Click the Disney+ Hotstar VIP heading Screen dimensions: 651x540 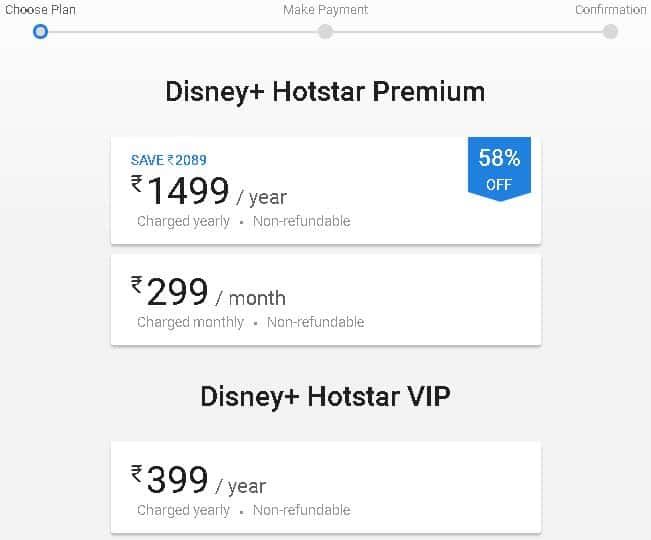click(325, 396)
